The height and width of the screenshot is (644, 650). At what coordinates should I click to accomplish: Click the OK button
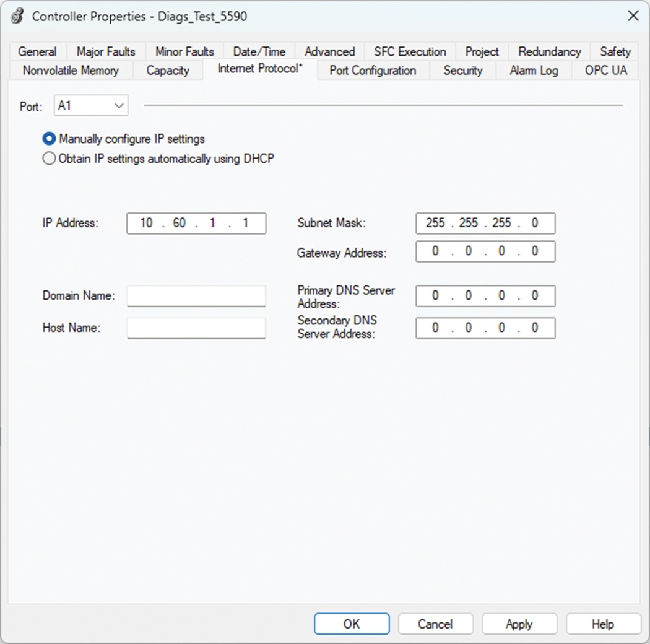[x=352, y=624]
